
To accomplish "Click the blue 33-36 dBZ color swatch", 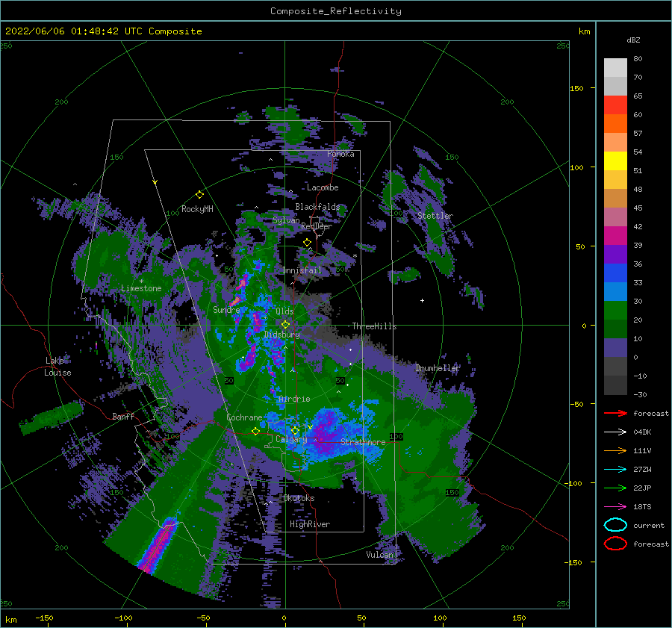I will (x=615, y=273).
